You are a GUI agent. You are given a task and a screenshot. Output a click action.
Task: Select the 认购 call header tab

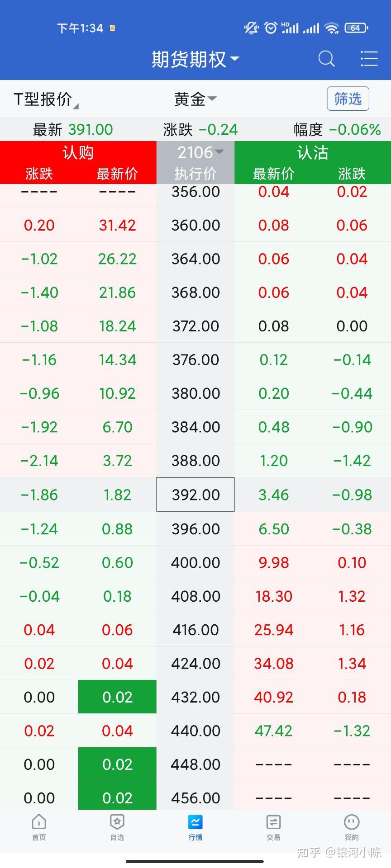click(x=78, y=152)
